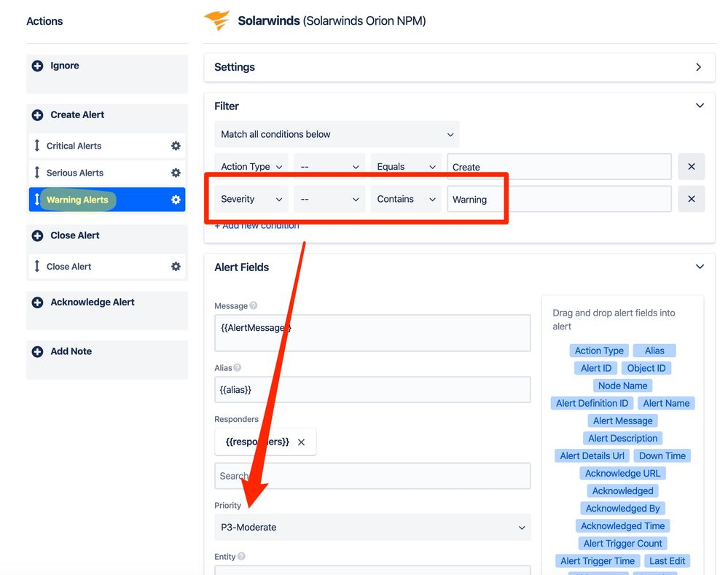
Task: Click the plus icon beside Close Alert heading
Action: click(x=38, y=236)
